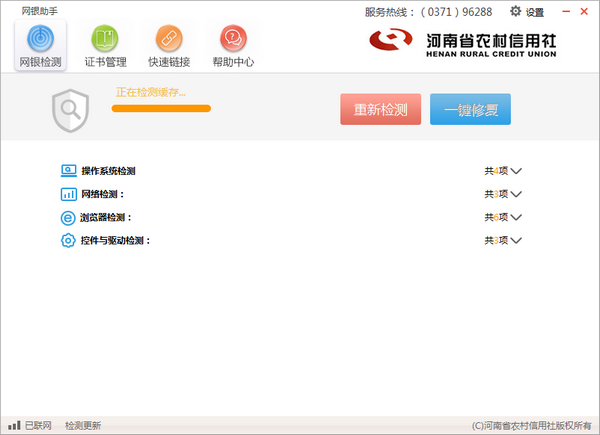Click the shield magnifier scan icon
This screenshot has height=435, width=600.
pyautogui.click(x=70, y=109)
